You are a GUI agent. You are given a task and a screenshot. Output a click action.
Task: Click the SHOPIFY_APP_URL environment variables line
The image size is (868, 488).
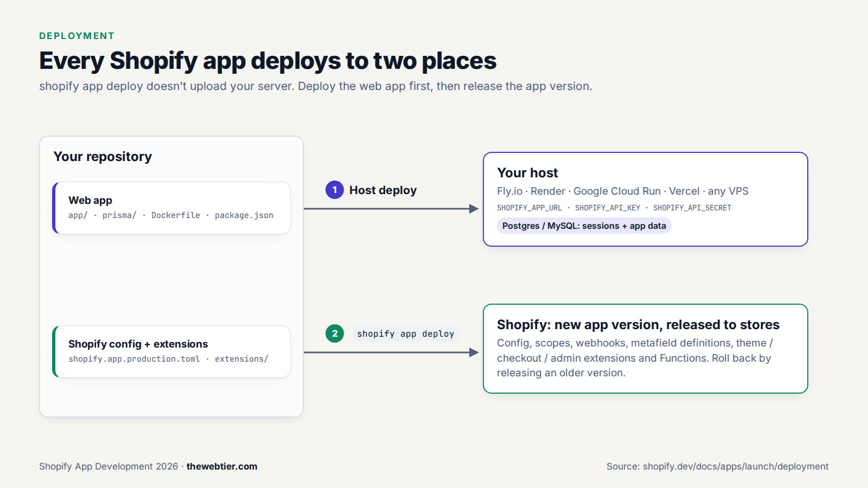[x=614, y=208]
